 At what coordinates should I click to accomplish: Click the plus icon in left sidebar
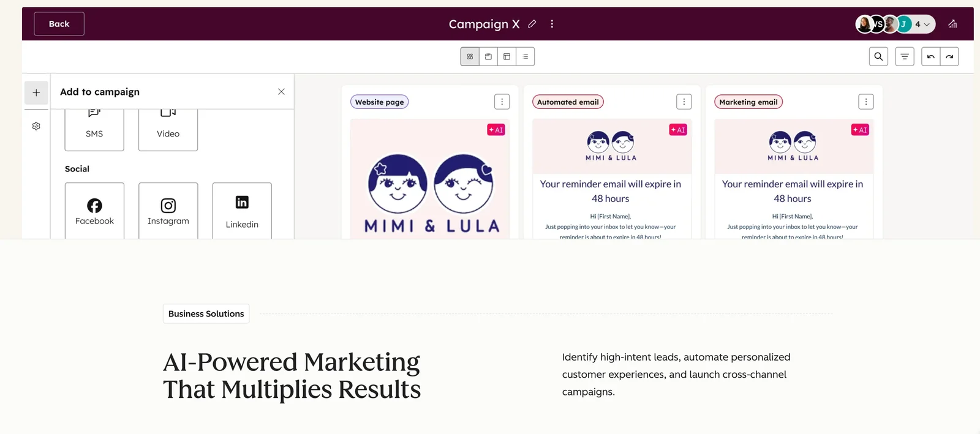point(36,92)
